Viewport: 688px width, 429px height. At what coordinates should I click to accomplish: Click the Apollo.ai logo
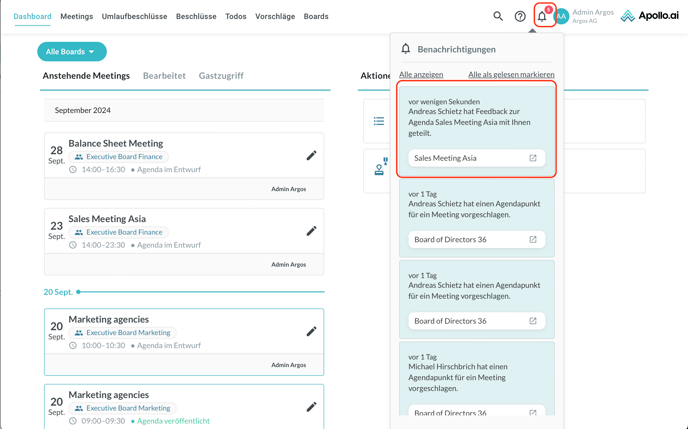click(649, 16)
